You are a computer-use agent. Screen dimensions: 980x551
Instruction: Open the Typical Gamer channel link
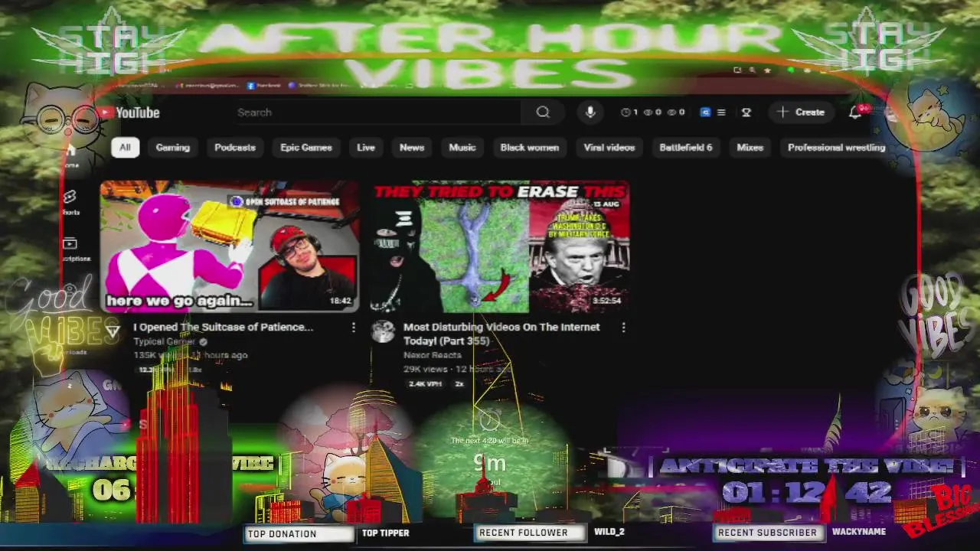(x=165, y=341)
